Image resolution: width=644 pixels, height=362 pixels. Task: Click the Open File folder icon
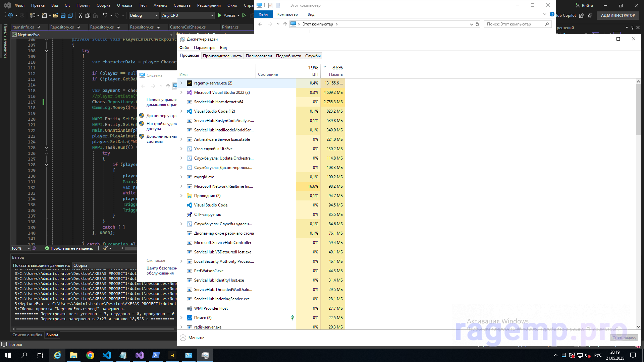56,15
